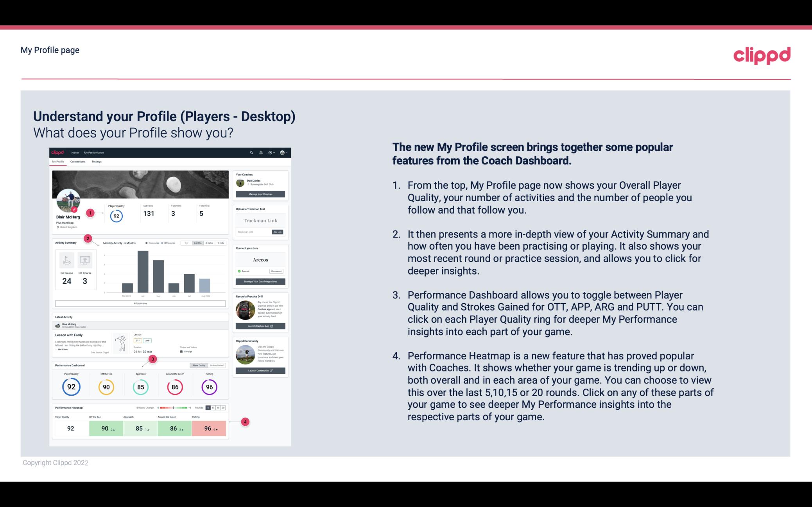Screen dimensions: 812x507
Task: Select the My Profile tab label
Action: [58, 162]
